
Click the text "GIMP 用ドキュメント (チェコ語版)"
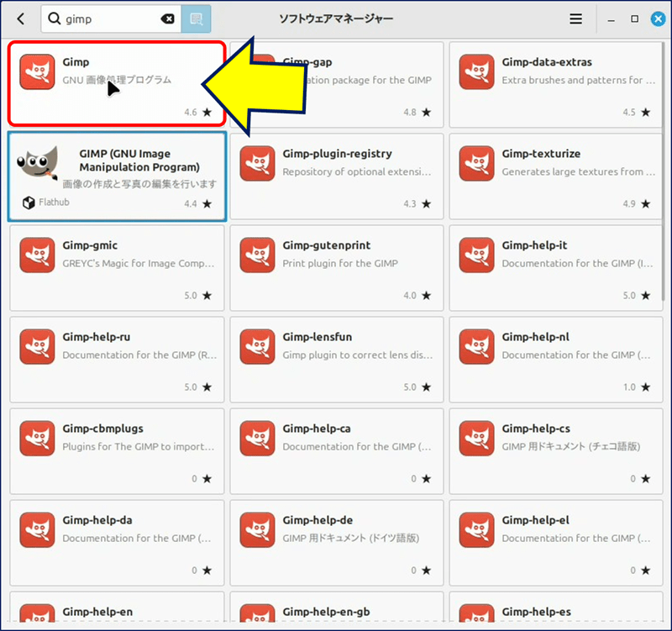(x=571, y=447)
